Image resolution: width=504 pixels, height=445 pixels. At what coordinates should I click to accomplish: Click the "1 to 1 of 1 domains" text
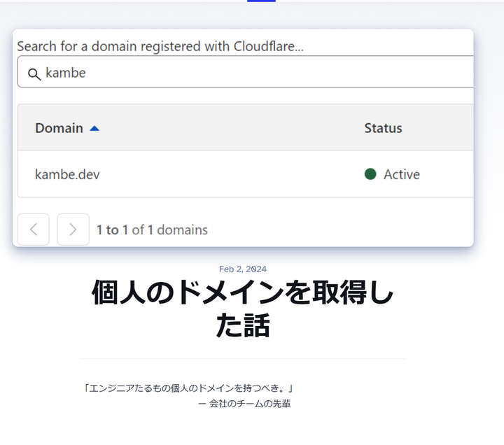coord(152,229)
